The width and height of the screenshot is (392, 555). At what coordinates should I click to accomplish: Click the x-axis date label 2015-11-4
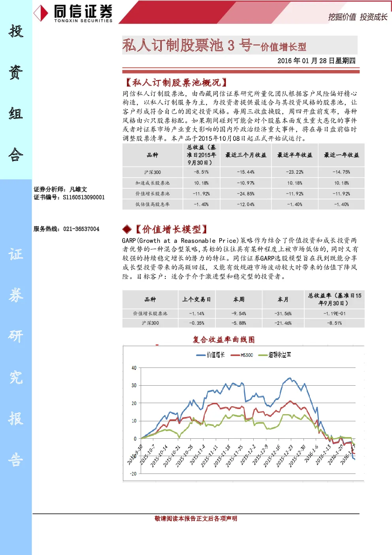pyautogui.click(x=197, y=455)
